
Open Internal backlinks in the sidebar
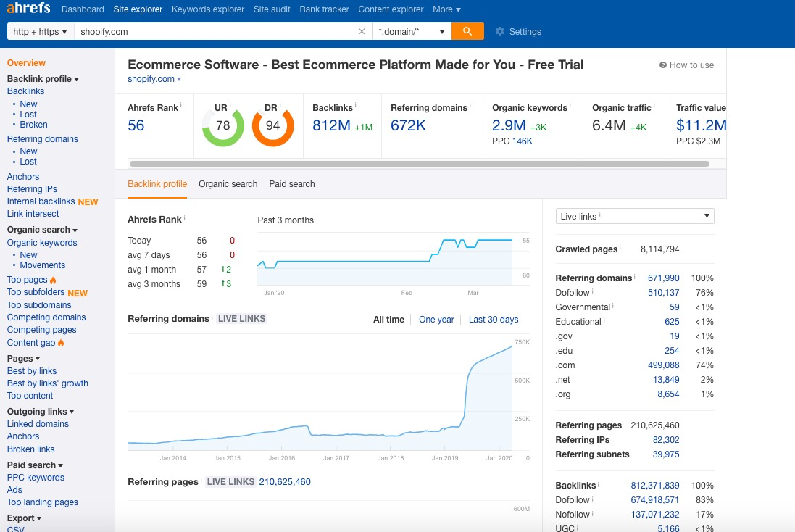coord(41,201)
